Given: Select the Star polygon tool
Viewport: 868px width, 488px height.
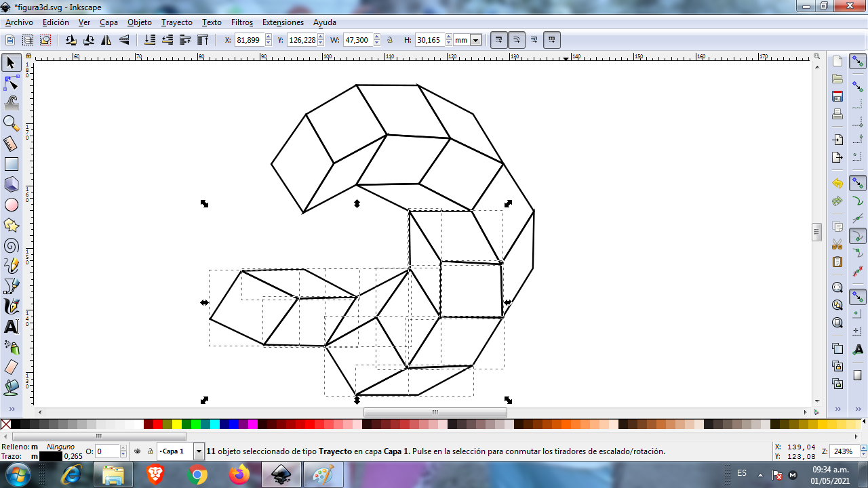Looking at the screenshot, I should [11, 225].
